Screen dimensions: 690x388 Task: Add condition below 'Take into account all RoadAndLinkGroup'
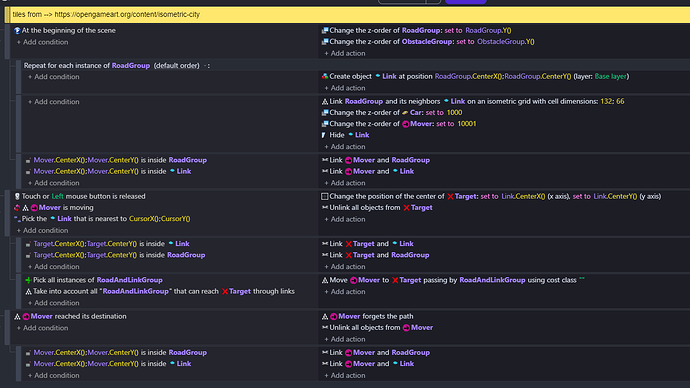point(54,303)
